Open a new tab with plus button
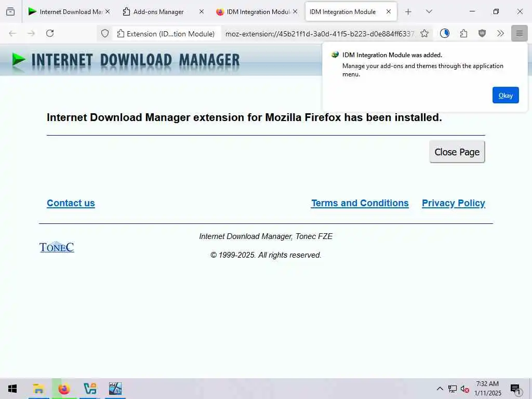This screenshot has height=399, width=532. point(408,12)
